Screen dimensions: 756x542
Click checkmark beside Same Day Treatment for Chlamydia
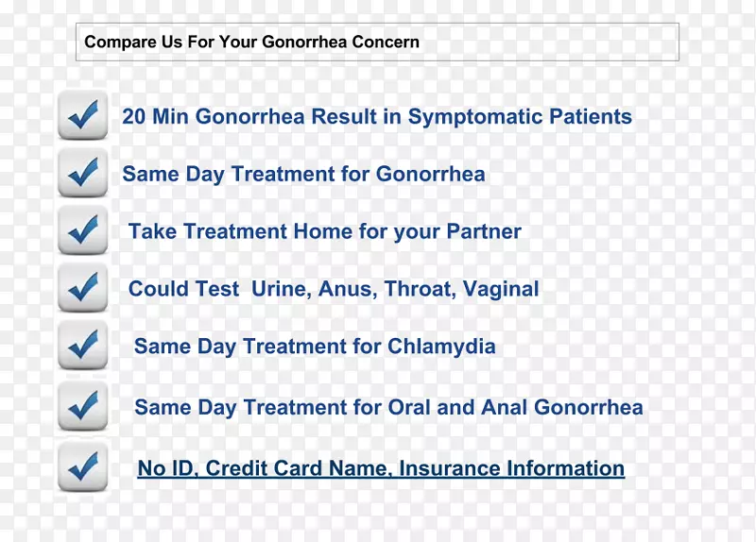(82, 345)
